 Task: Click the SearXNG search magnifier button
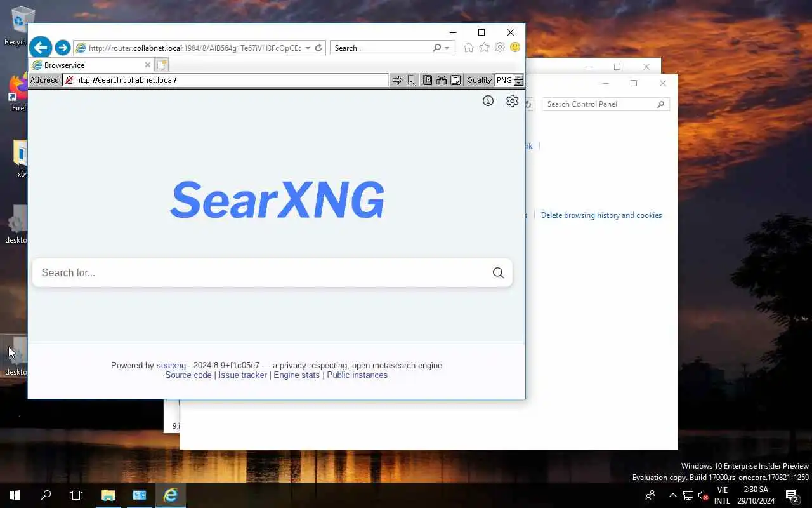[x=498, y=272]
